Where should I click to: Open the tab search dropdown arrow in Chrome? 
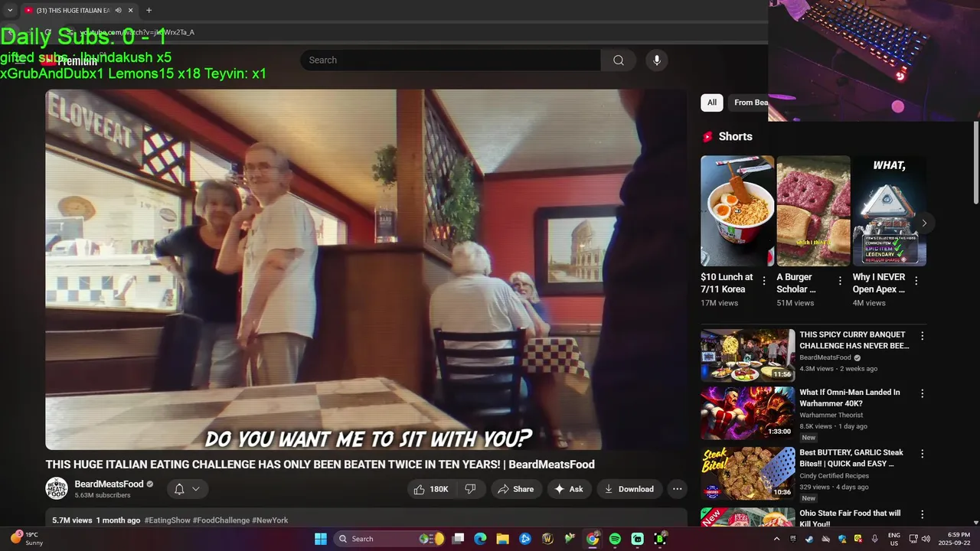[10, 10]
